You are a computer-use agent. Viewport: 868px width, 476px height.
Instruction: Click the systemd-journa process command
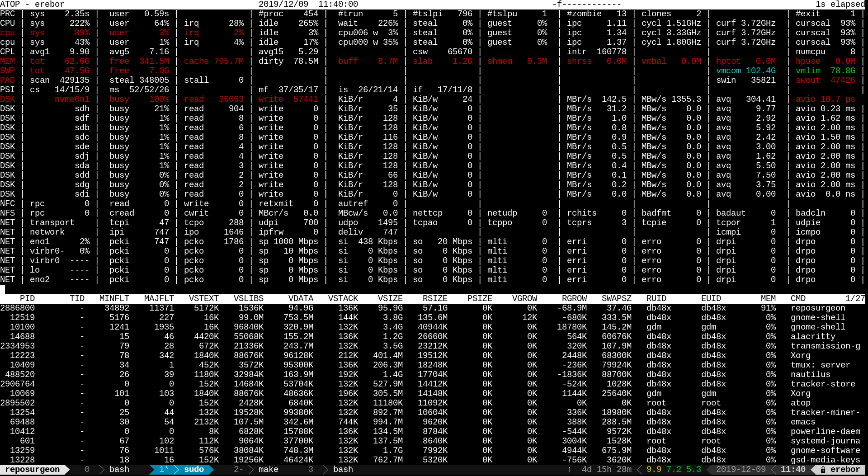826,441
